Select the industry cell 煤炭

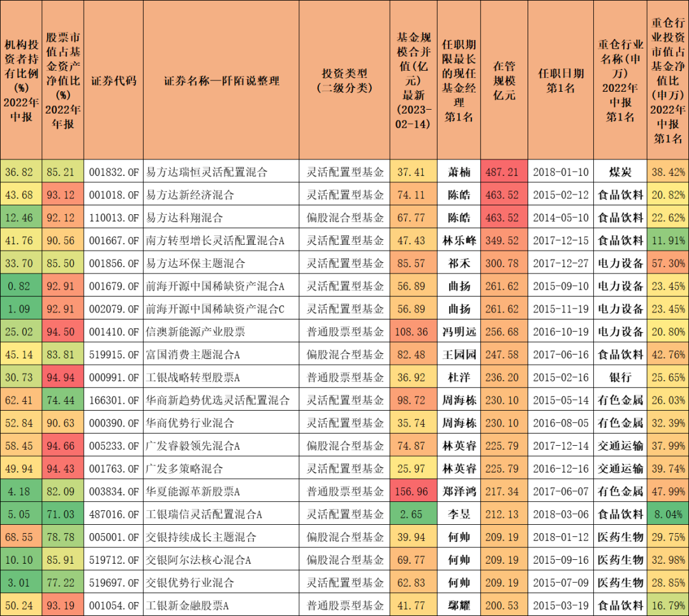tap(620, 172)
